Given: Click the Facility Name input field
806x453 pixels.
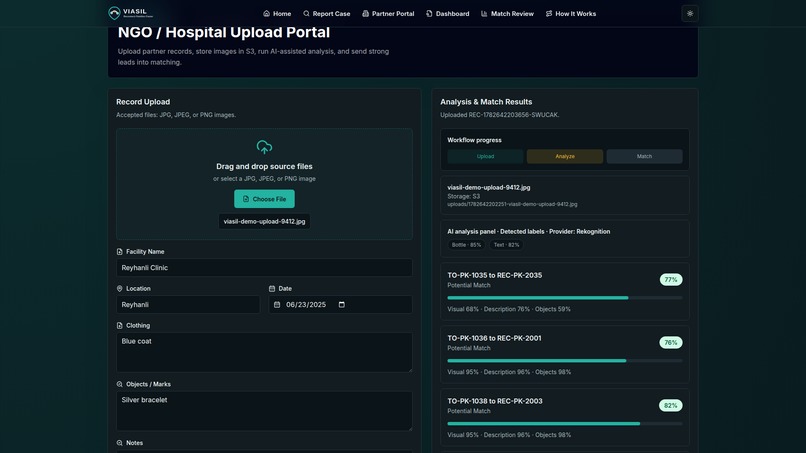Looking at the screenshot, I should point(264,268).
